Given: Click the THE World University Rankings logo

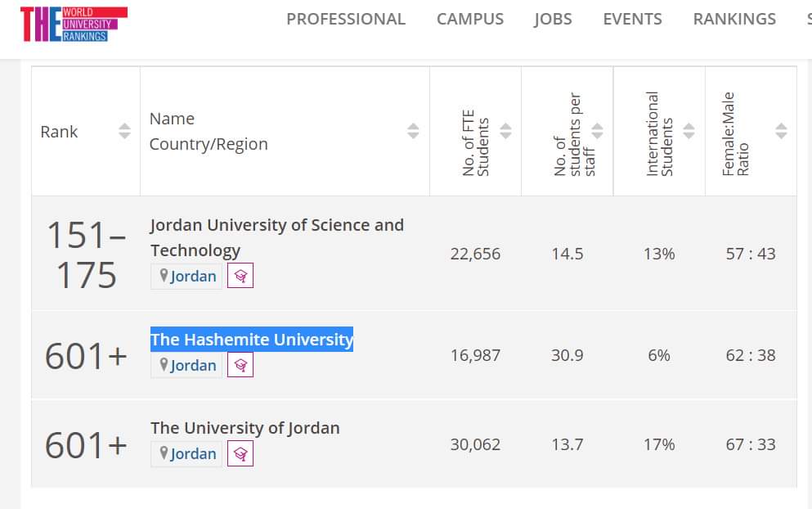Looking at the screenshot, I should 74,24.
